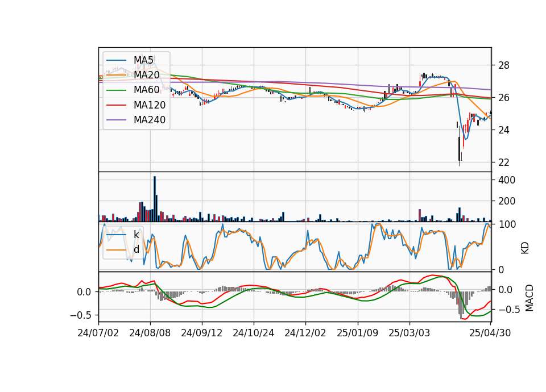Viewport: 546px width, 392px height.
Task: Click the price axis value 24
Action: pos(503,130)
